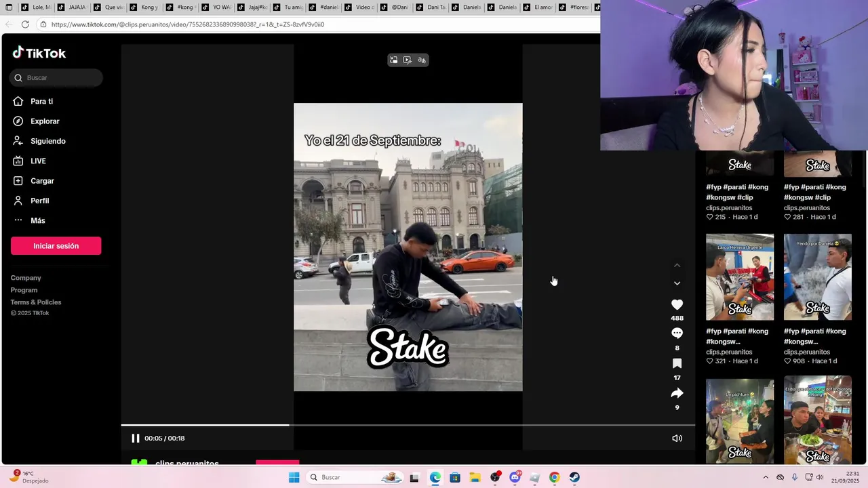868x488 pixels.
Task: Open Microsoft Edge from the taskbar
Action: (435, 478)
